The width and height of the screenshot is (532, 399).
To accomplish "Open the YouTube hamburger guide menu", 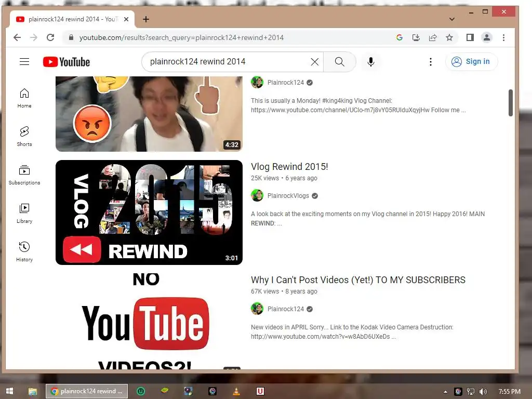I will pos(24,61).
